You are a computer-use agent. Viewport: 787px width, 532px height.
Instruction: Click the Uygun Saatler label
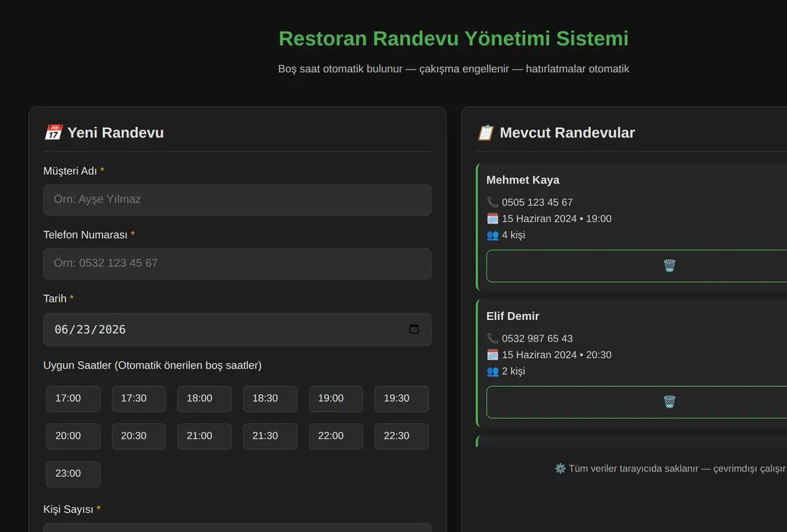click(152, 365)
